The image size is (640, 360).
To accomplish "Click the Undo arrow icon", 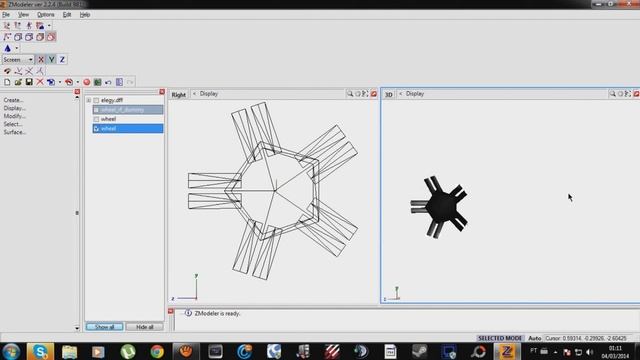I will coord(108,82).
